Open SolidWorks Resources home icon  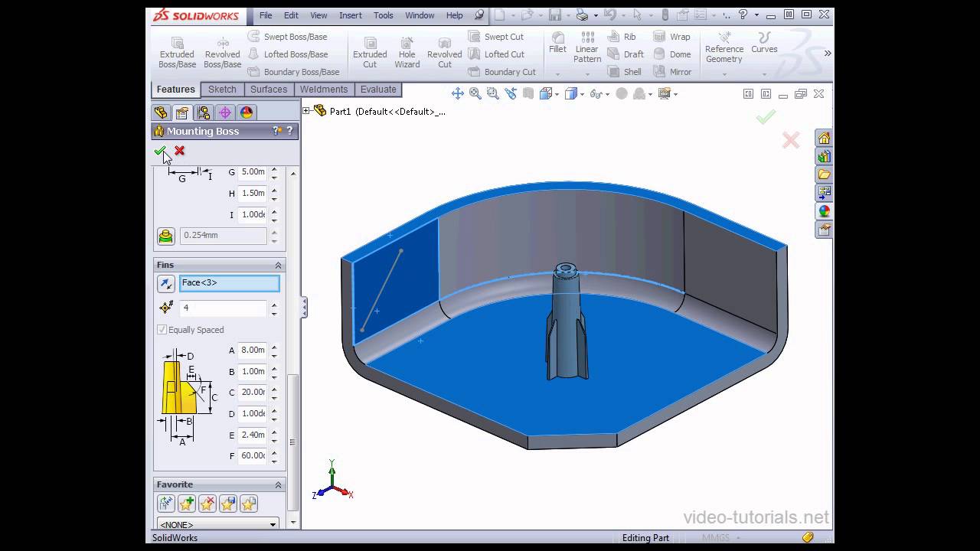[x=824, y=138]
